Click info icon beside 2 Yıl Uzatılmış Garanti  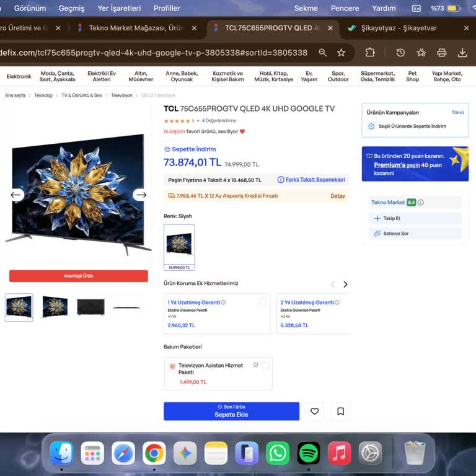click(x=337, y=302)
